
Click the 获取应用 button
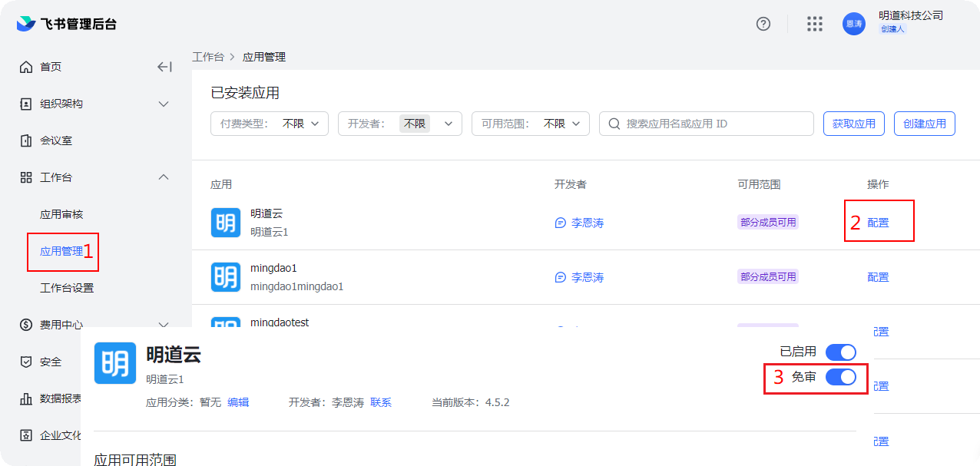click(x=854, y=124)
